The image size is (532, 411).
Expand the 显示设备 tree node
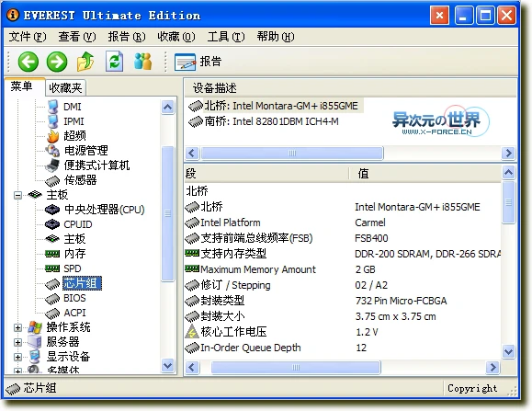click(17, 357)
